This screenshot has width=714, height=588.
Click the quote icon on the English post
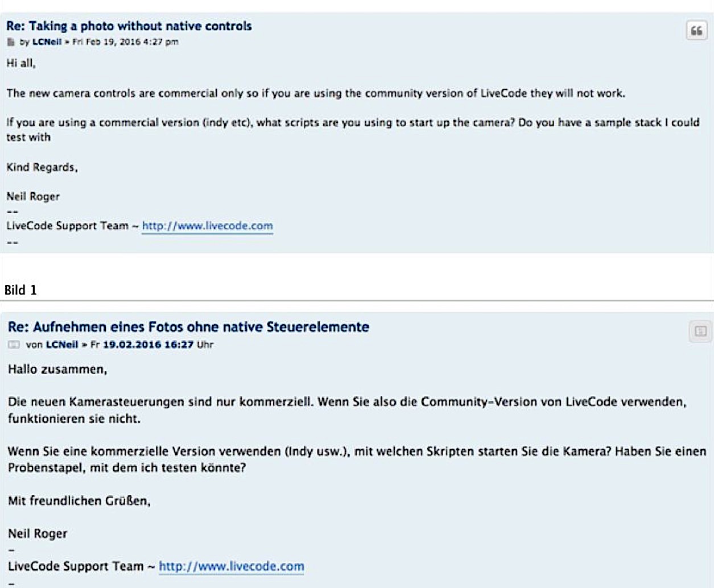[696, 30]
